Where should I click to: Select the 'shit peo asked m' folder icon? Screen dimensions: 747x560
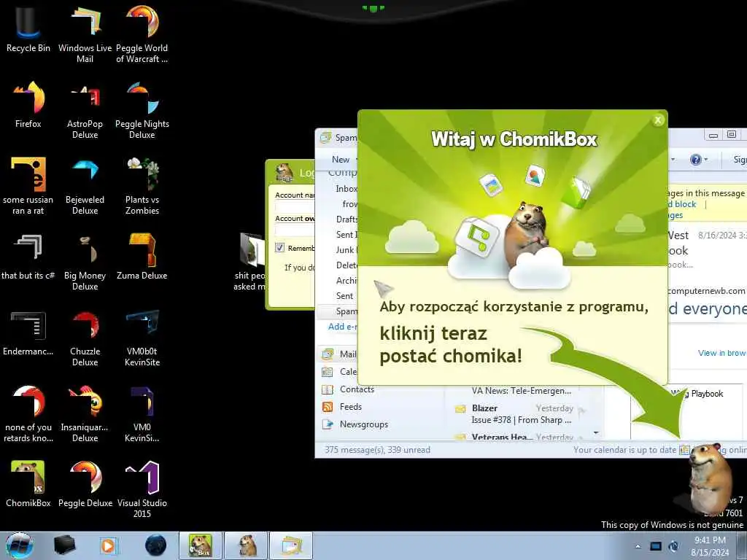click(x=250, y=261)
